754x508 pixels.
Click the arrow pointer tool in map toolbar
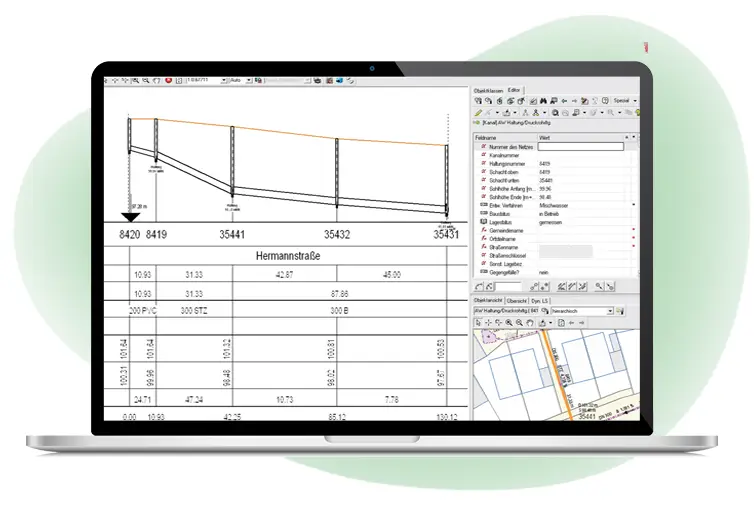pyautogui.click(x=478, y=323)
